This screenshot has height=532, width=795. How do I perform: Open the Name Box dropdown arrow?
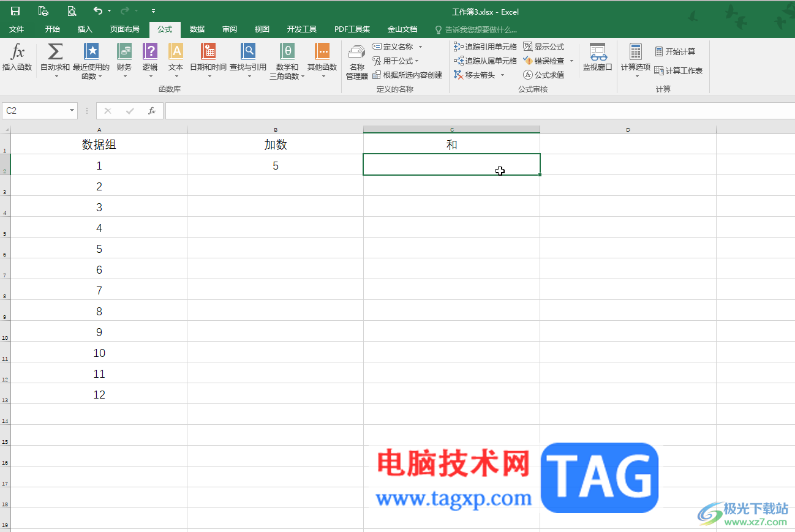[72, 111]
